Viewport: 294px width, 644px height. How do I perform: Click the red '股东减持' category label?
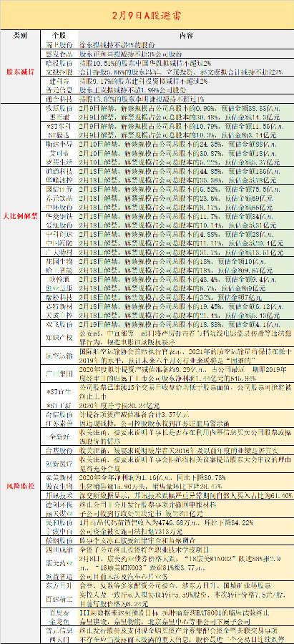click(20, 72)
